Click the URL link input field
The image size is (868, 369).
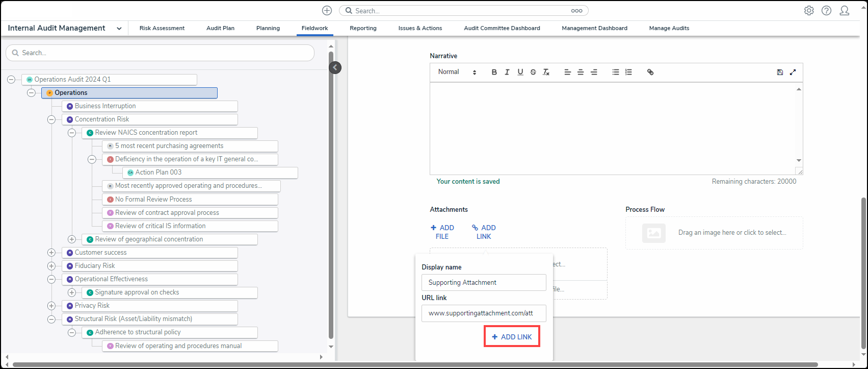(483, 313)
